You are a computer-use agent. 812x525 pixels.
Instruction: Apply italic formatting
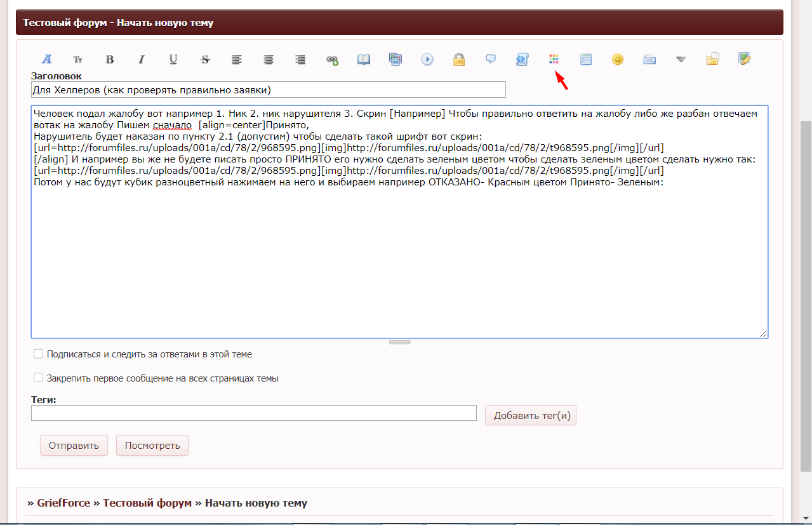coord(142,60)
